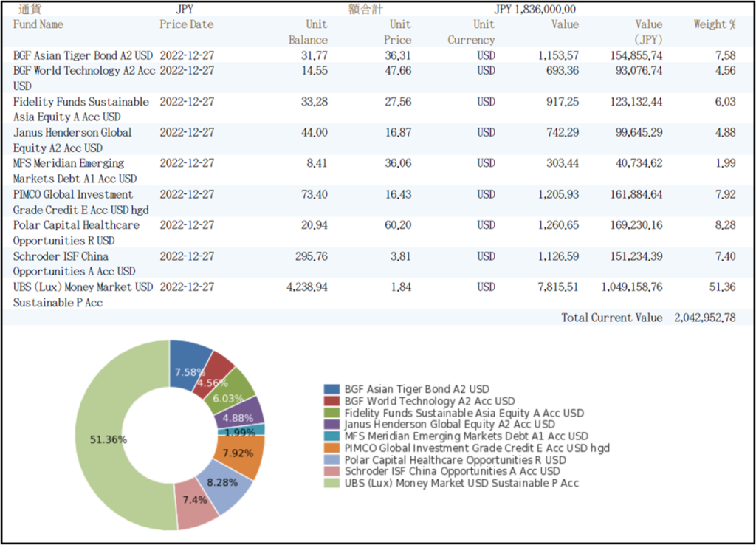This screenshot has width=756, height=545.
Task: Click the purple legend swatch for Janus Henderson
Action: [331, 425]
